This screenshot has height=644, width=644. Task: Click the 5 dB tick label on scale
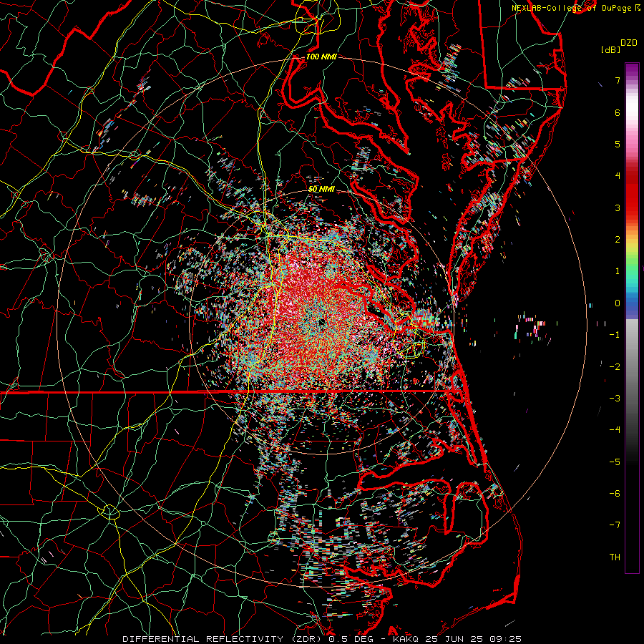pyautogui.click(x=618, y=144)
